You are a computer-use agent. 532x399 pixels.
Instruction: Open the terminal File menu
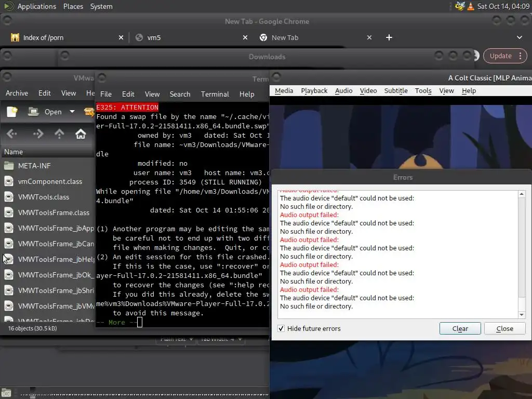pos(106,94)
